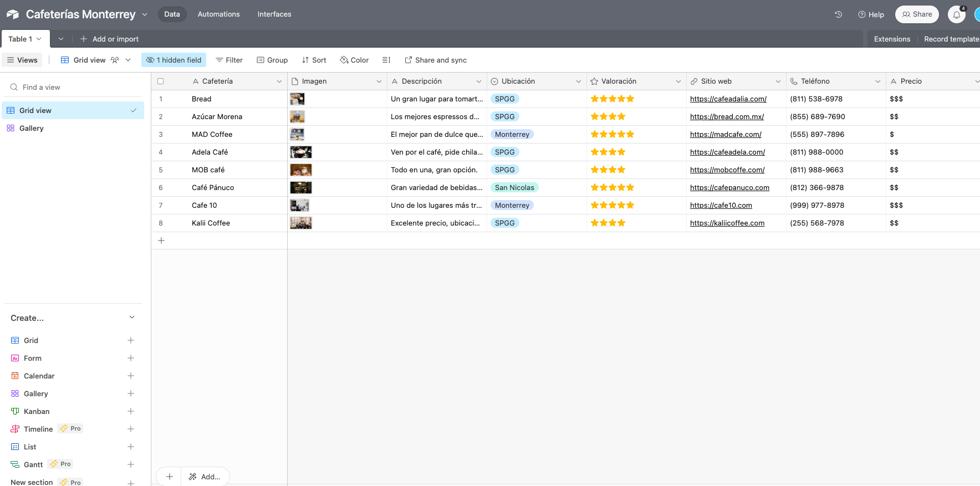The width and height of the screenshot is (980, 486).
Task: Click the Share button
Action: pyautogui.click(x=917, y=14)
